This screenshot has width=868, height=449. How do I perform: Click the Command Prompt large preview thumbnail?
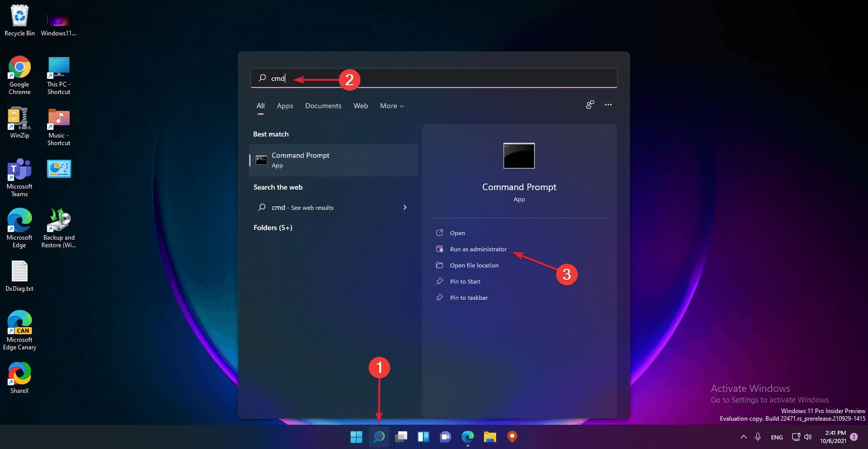click(x=519, y=156)
